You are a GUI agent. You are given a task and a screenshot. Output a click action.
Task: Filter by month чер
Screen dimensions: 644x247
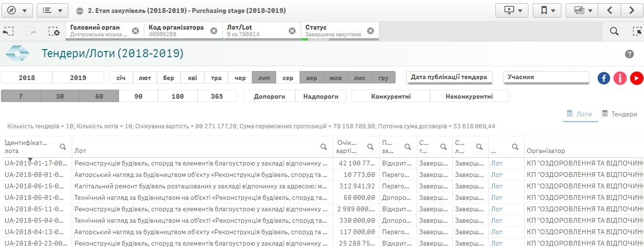pyautogui.click(x=240, y=78)
